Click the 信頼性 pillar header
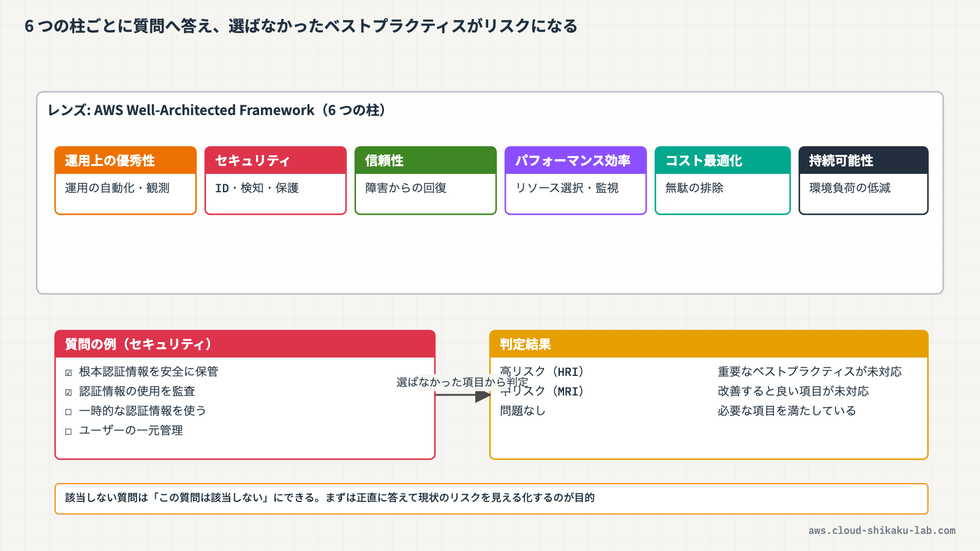The image size is (980, 551). [x=426, y=160]
